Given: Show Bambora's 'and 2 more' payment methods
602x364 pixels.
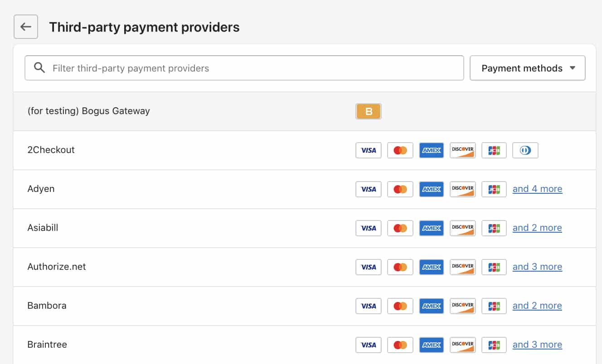Looking at the screenshot, I should [537, 306].
